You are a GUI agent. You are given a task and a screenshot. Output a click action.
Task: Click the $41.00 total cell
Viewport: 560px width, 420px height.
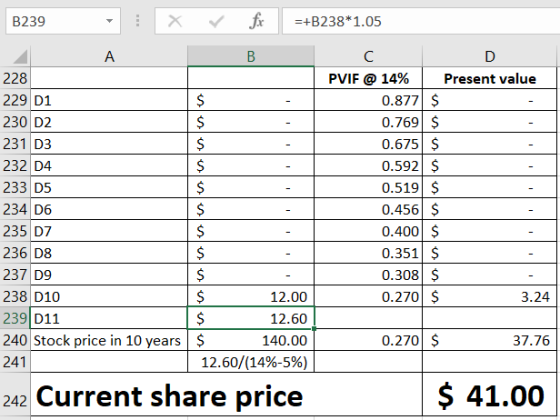(x=490, y=394)
